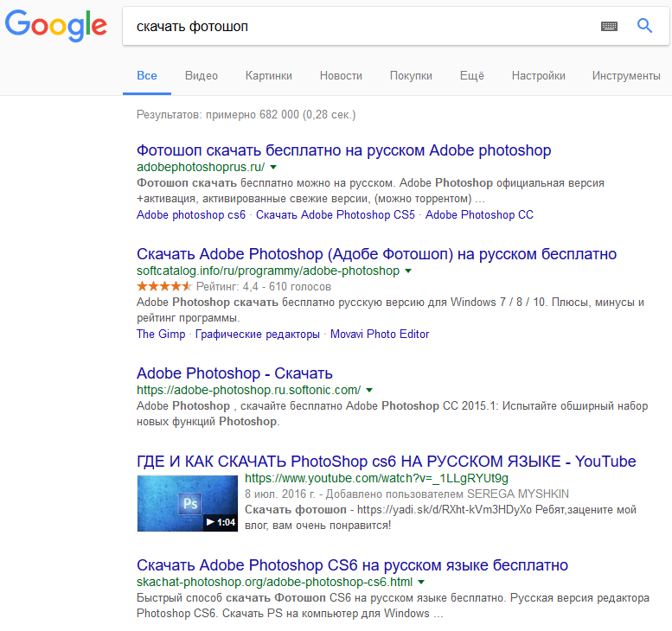672x631 pixels.
Task: Expand the Ещё menu
Action: [x=472, y=76]
